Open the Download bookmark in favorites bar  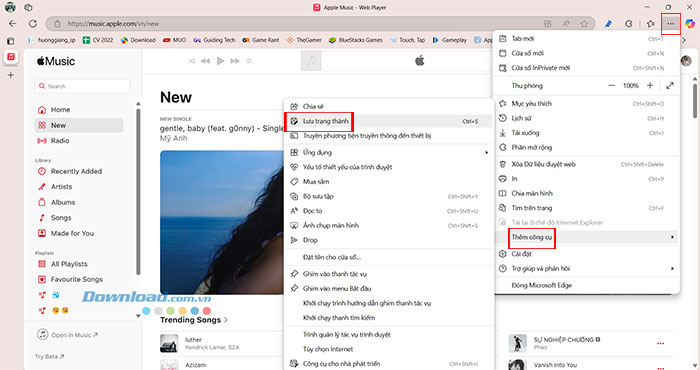tap(138, 40)
